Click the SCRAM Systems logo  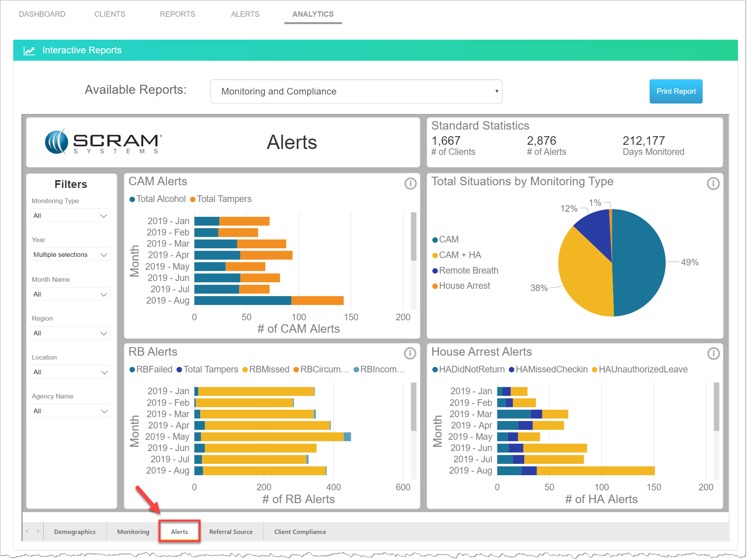[x=104, y=142]
